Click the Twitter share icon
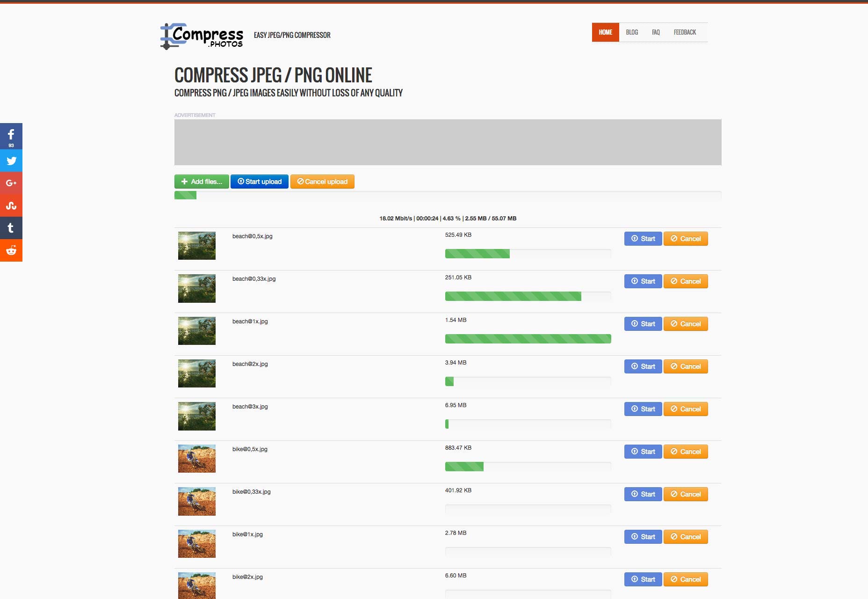868x599 pixels. click(x=11, y=161)
